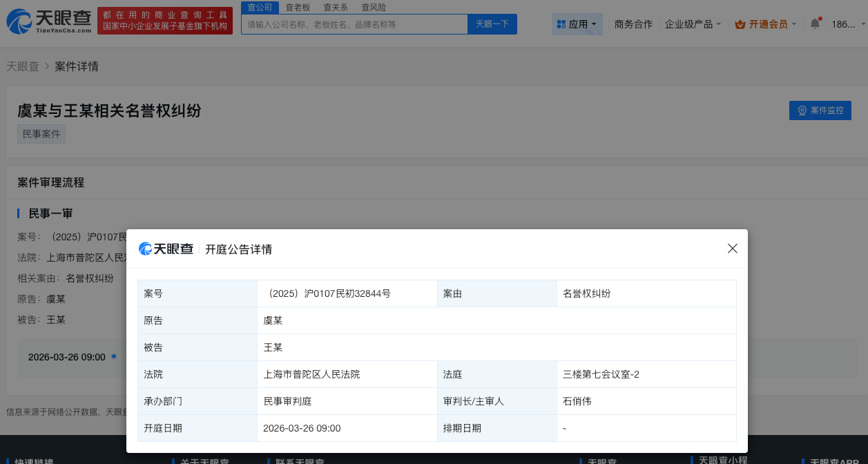Open the notification bell
Image resolution: width=868 pixels, height=464 pixels.
[x=815, y=22]
